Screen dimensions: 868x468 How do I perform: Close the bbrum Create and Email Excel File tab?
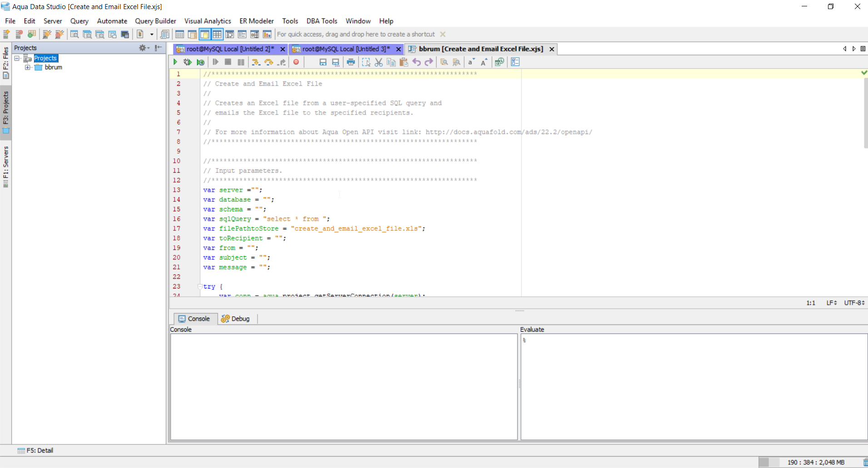pyautogui.click(x=552, y=49)
